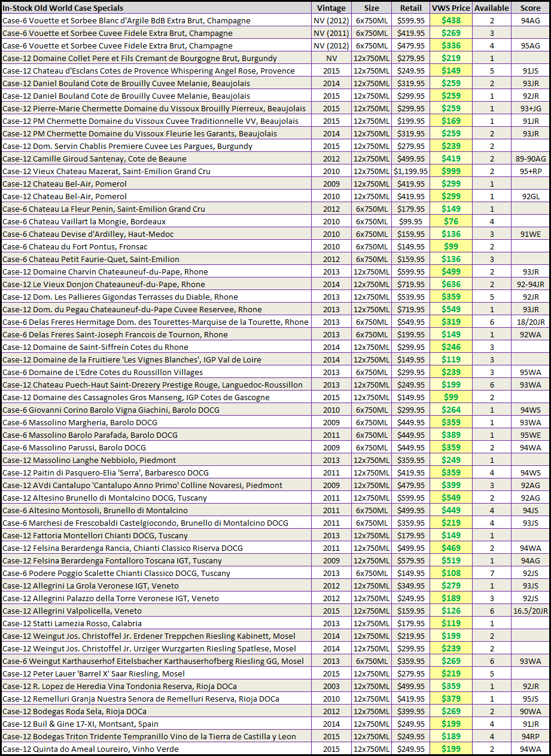
Task: Click the $76 VWS price cell
Action: pos(451,222)
